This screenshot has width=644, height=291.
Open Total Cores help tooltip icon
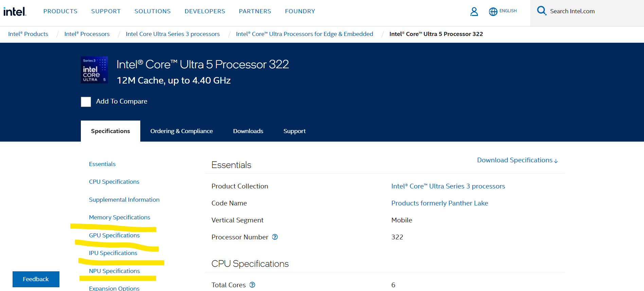(x=252, y=285)
